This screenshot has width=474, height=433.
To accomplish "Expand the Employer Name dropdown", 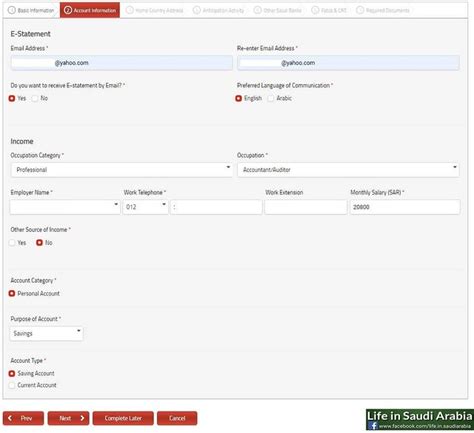I will click(65, 207).
